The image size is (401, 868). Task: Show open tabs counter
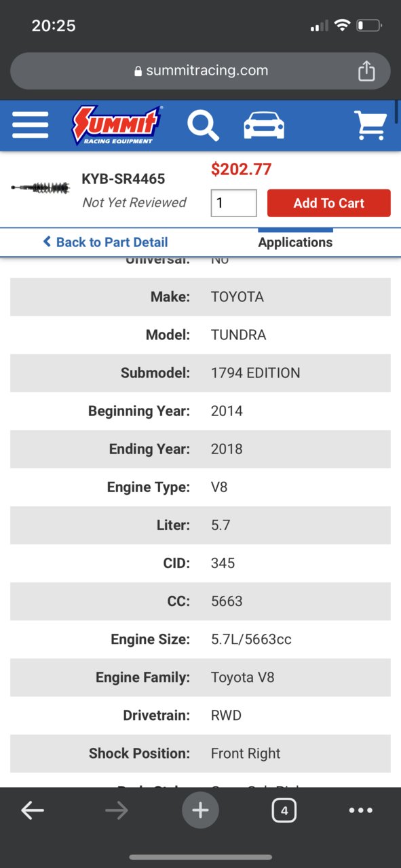click(284, 810)
